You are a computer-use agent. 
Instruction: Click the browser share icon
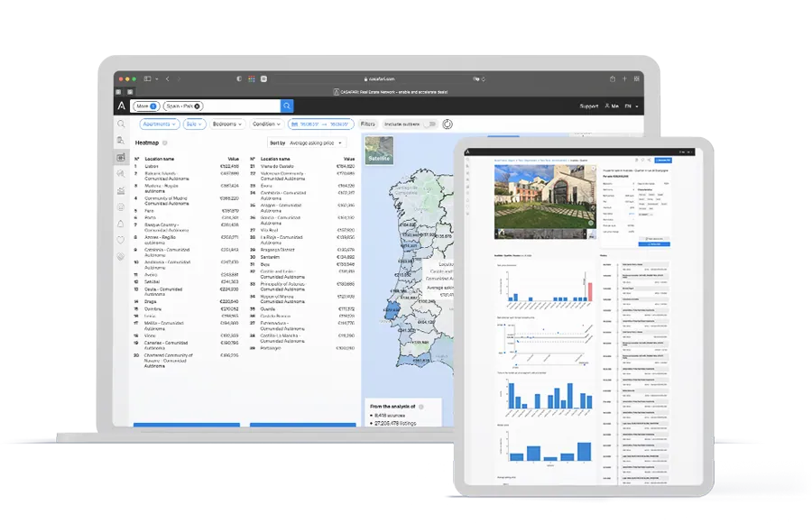coord(613,78)
